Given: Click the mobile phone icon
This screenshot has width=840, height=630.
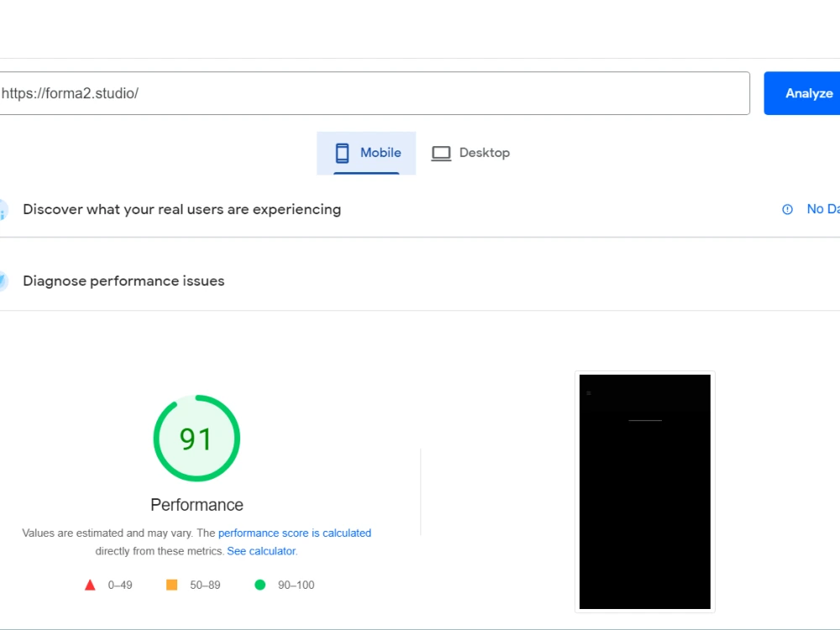Looking at the screenshot, I should (x=343, y=153).
